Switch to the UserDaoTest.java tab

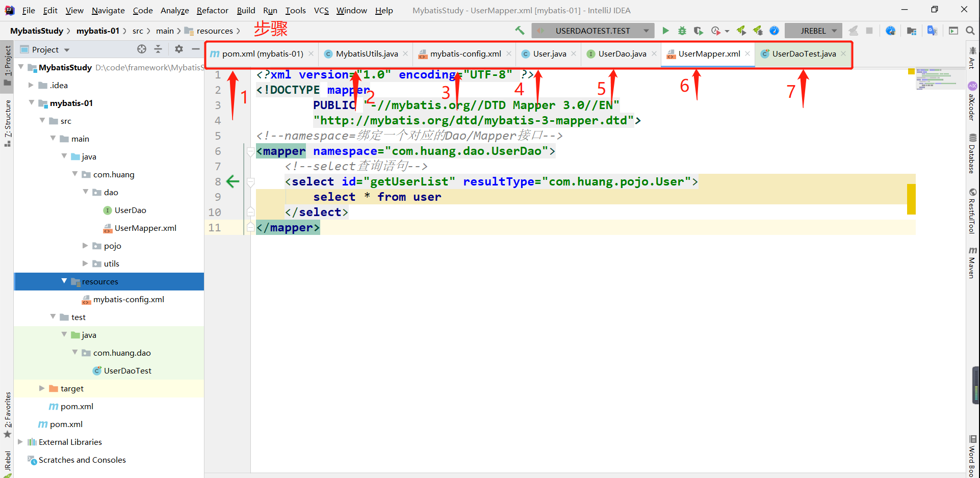click(804, 54)
